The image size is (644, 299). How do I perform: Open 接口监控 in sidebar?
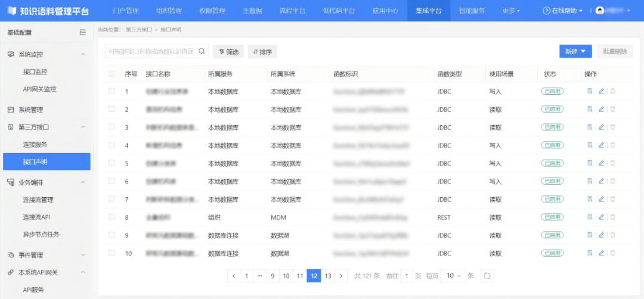(x=35, y=72)
